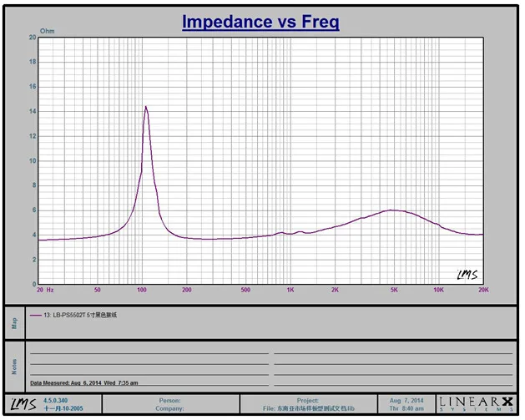The width and height of the screenshot is (525, 420).
Task: Click the "8" Ohm axis label
Action: click(34, 185)
